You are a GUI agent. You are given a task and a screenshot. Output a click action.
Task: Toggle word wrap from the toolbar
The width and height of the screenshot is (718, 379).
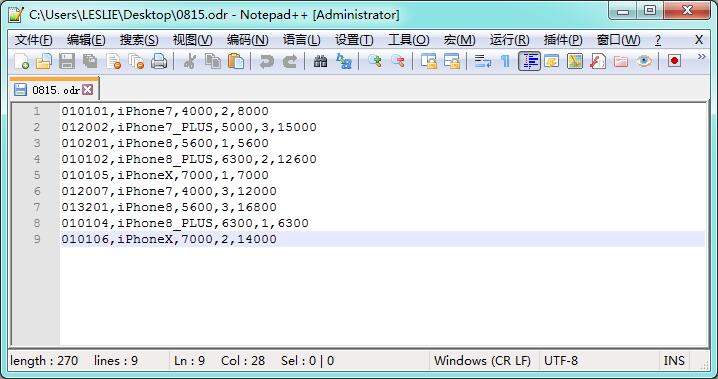pos(483,61)
